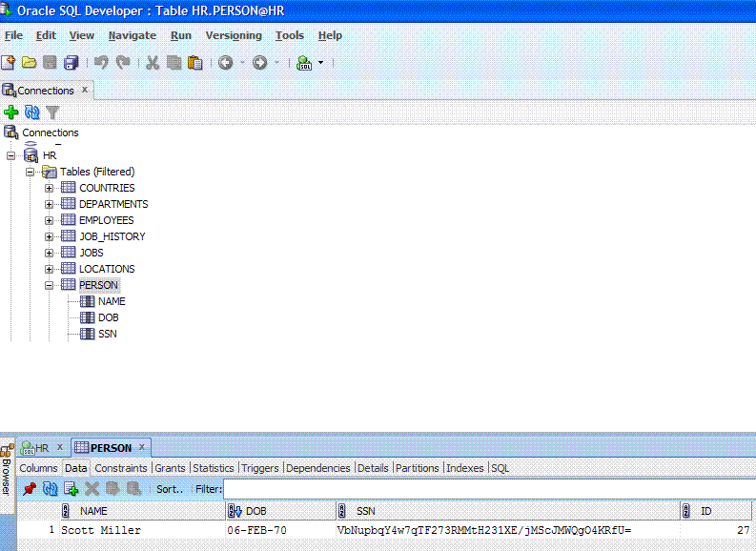Click the Copy toolbar icon
This screenshot has width=756, height=551.
pos(174,63)
